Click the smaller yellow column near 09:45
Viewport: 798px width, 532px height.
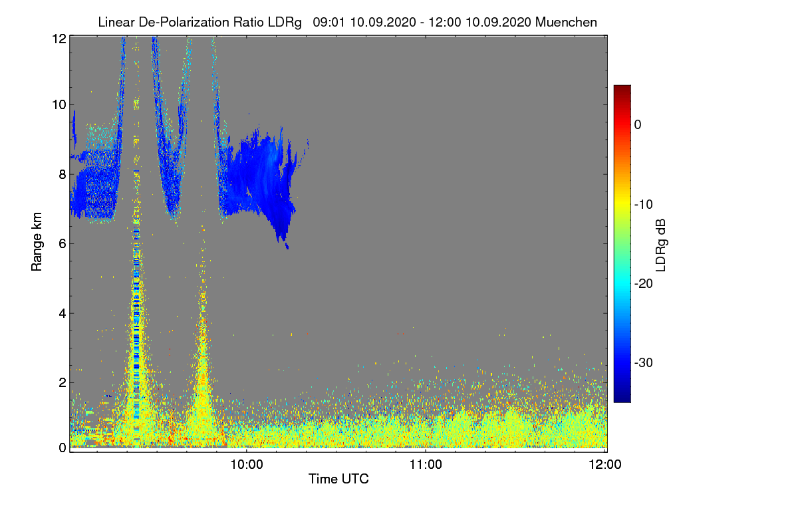(x=202, y=372)
